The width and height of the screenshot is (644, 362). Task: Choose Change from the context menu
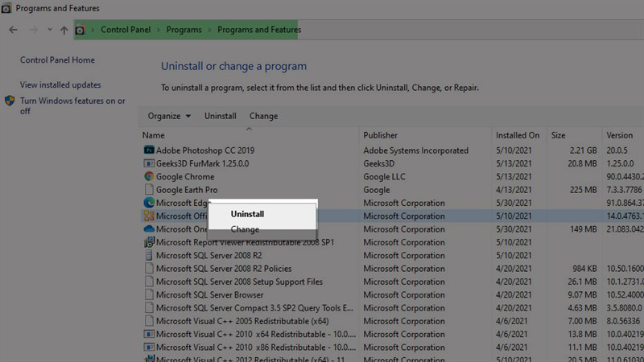click(245, 229)
